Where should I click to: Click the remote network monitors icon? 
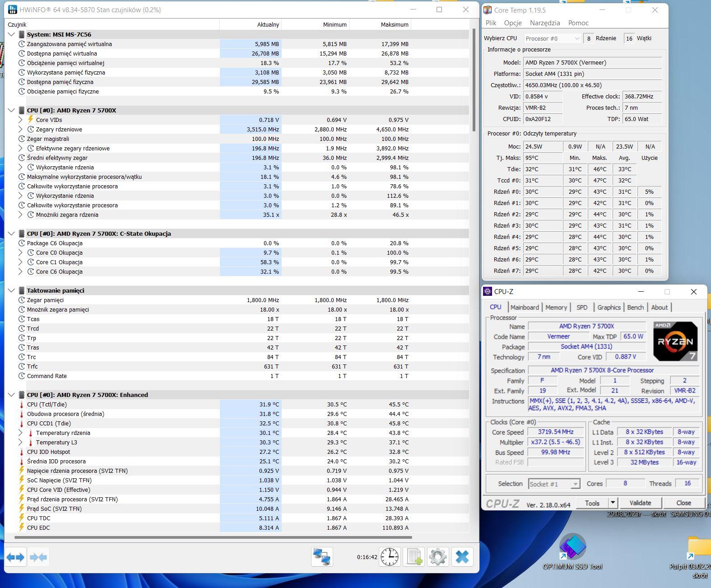tap(322, 557)
